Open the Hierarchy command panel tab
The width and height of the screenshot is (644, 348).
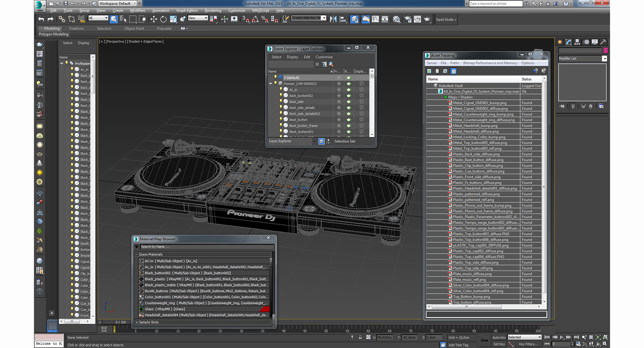(x=577, y=42)
